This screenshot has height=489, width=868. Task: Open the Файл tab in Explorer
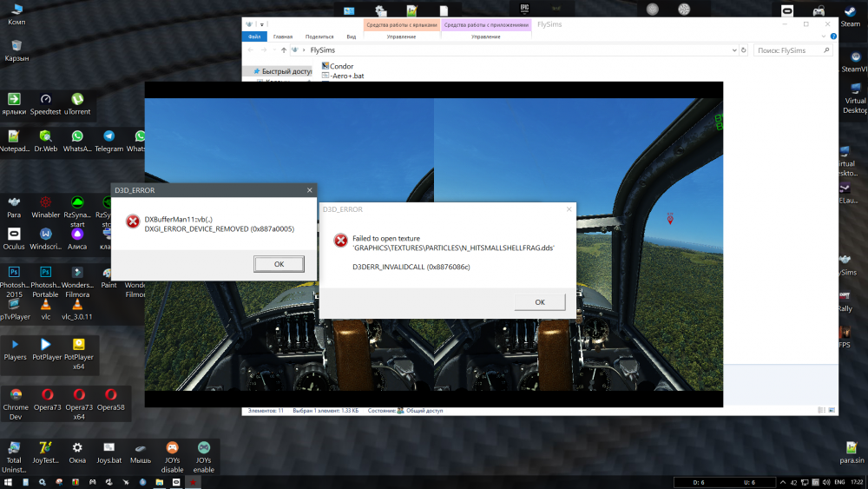[x=254, y=36]
